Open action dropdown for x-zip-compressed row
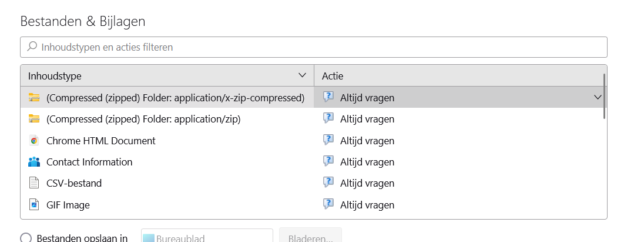The width and height of the screenshot is (644, 242). 598,98
